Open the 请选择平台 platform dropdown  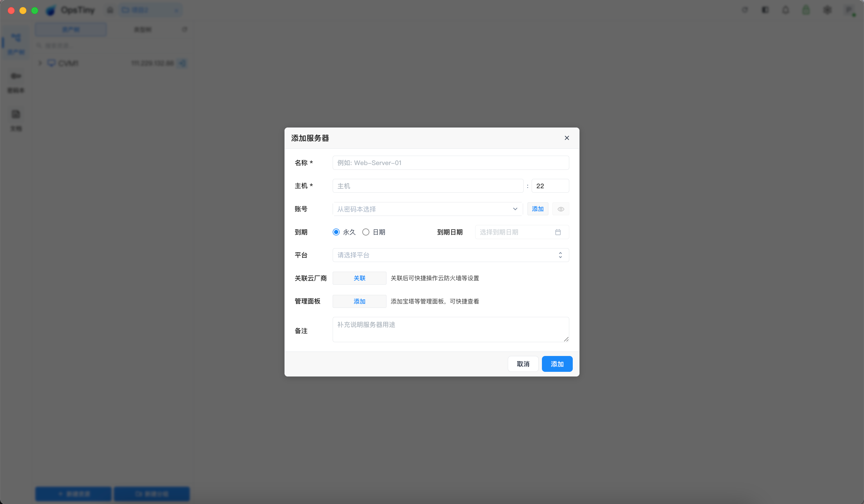click(x=451, y=255)
